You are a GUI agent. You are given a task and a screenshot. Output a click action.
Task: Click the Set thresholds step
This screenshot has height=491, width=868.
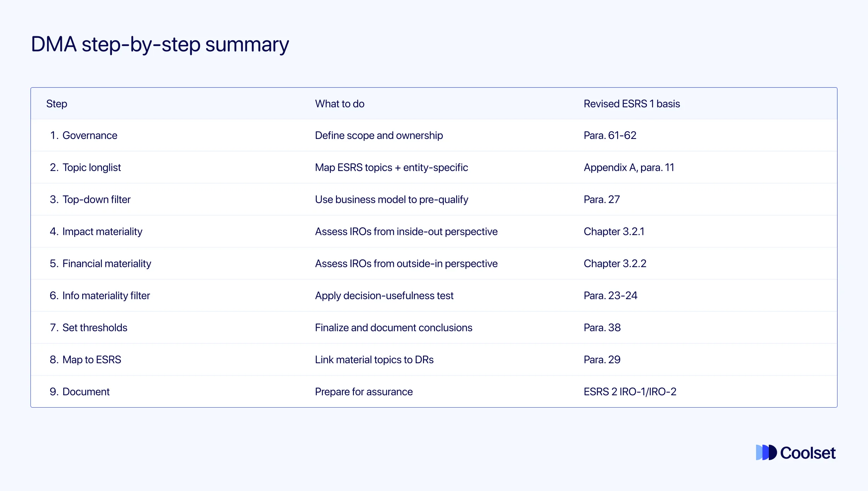tap(95, 328)
